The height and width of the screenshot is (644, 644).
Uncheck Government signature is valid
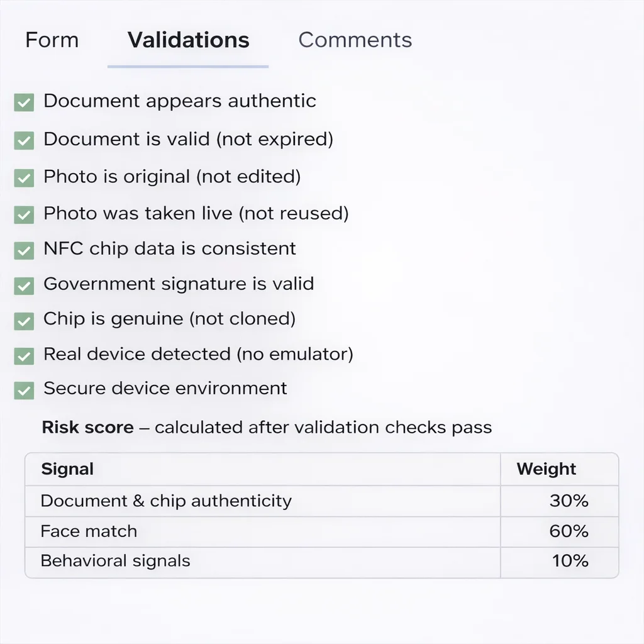tap(23, 285)
